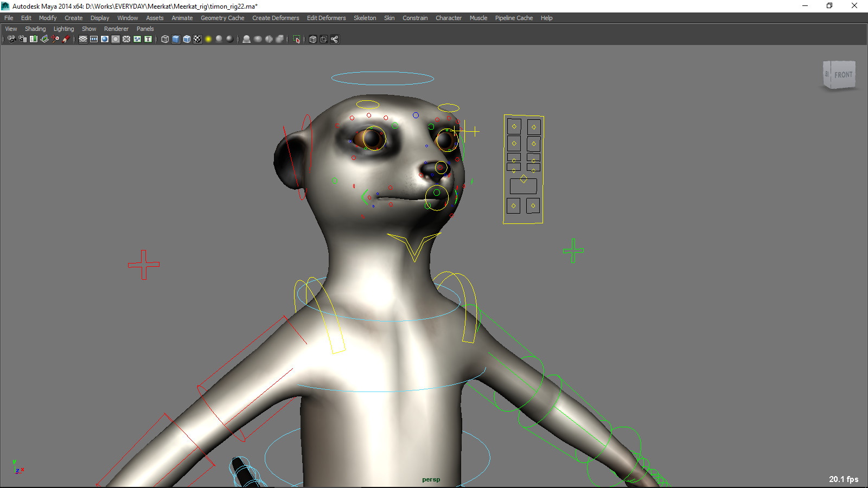Click the view bookmarks icon
868x488 pixels.
pos(33,38)
